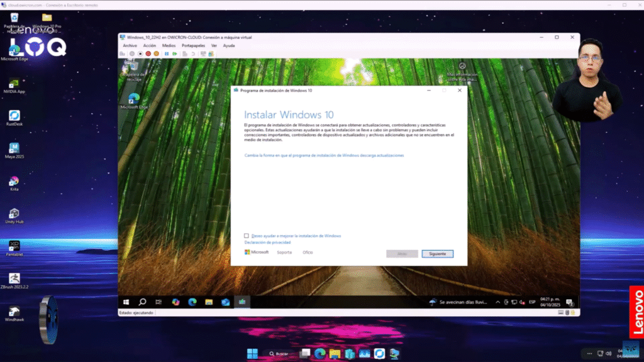Open the Portapapeles menu
The width and height of the screenshot is (644, 362).
click(192, 46)
